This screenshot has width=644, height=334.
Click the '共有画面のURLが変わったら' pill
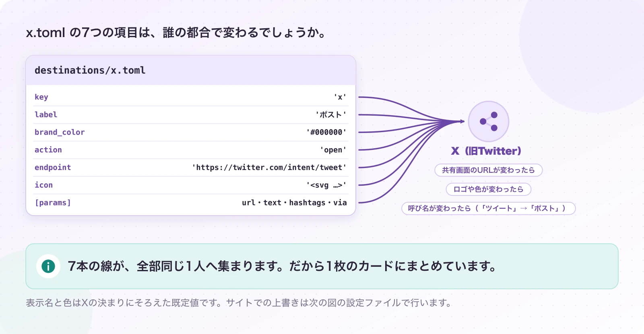click(x=489, y=170)
